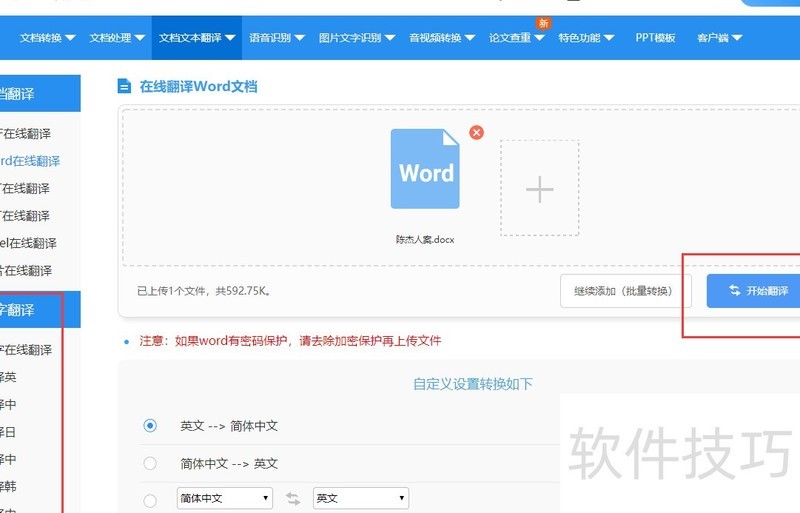Expand the 文档文本翻译 menu
The width and height of the screenshot is (800, 513).
pos(196,38)
